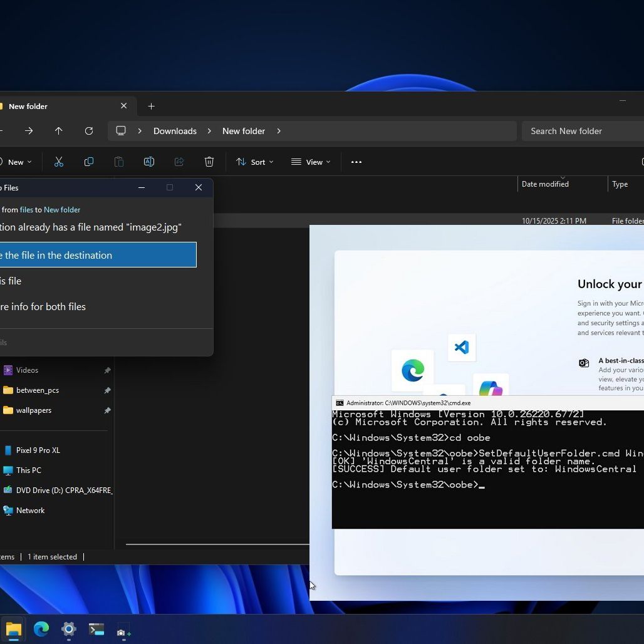Close the New folder tab

coord(123,106)
